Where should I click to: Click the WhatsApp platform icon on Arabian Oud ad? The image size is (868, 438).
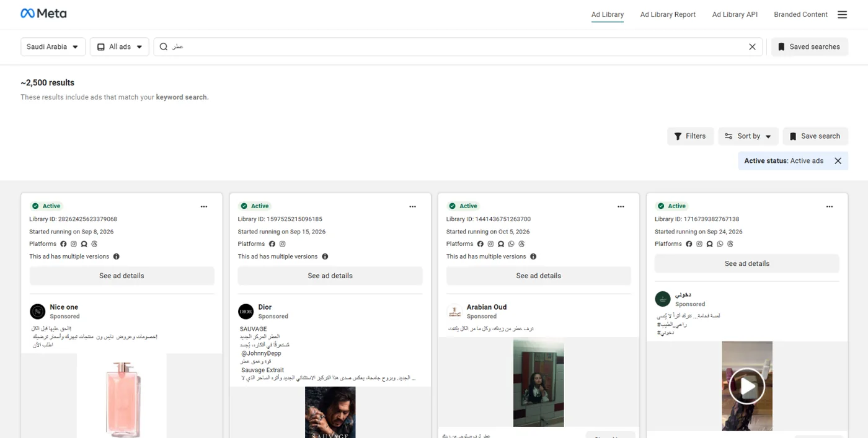click(x=511, y=244)
